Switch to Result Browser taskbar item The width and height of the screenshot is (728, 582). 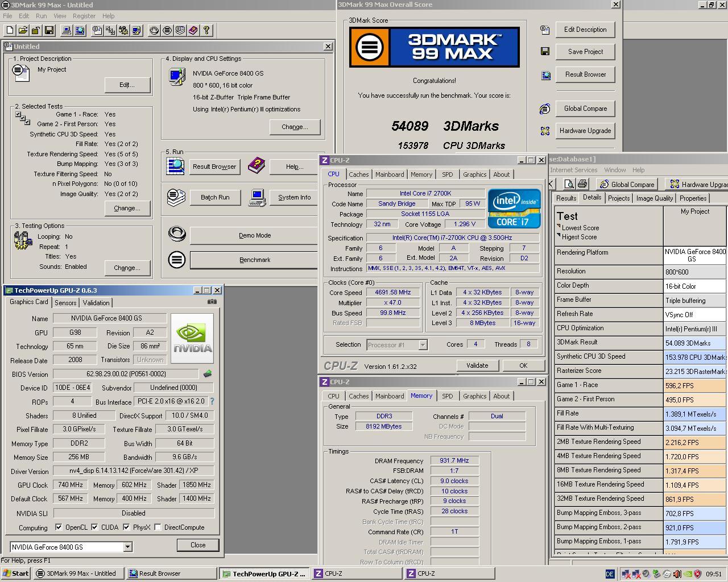pyautogui.click(x=171, y=573)
